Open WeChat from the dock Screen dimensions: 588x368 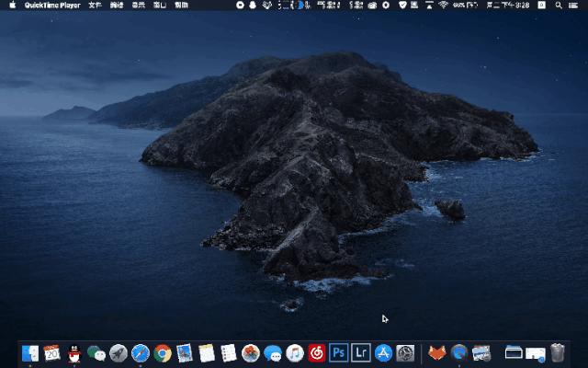tap(96, 352)
